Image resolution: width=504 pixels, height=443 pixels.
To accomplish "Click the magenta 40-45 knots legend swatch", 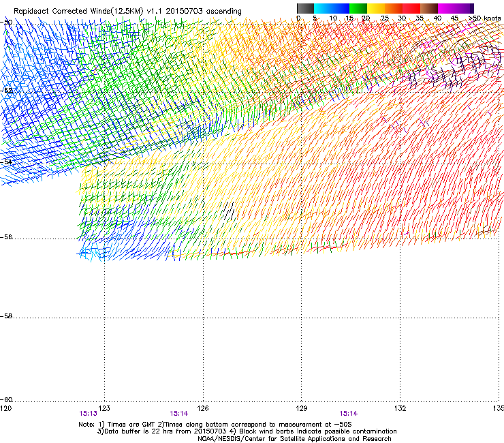I will [x=447, y=8].
